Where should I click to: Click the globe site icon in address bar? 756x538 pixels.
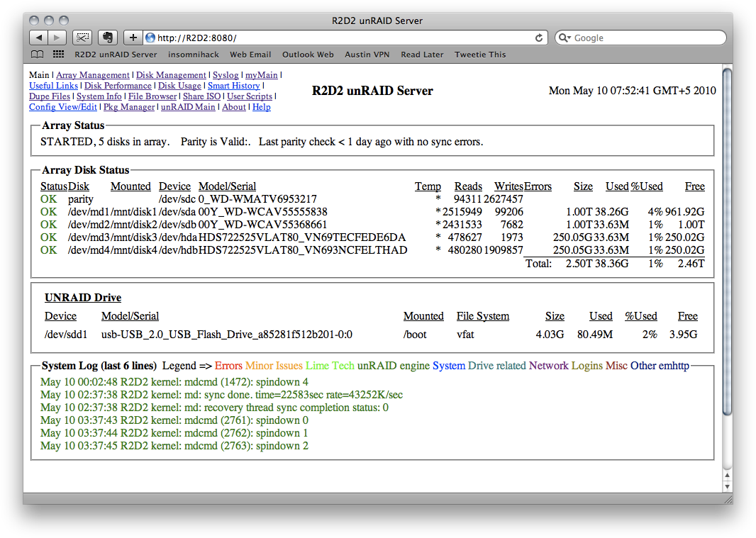[x=150, y=38]
